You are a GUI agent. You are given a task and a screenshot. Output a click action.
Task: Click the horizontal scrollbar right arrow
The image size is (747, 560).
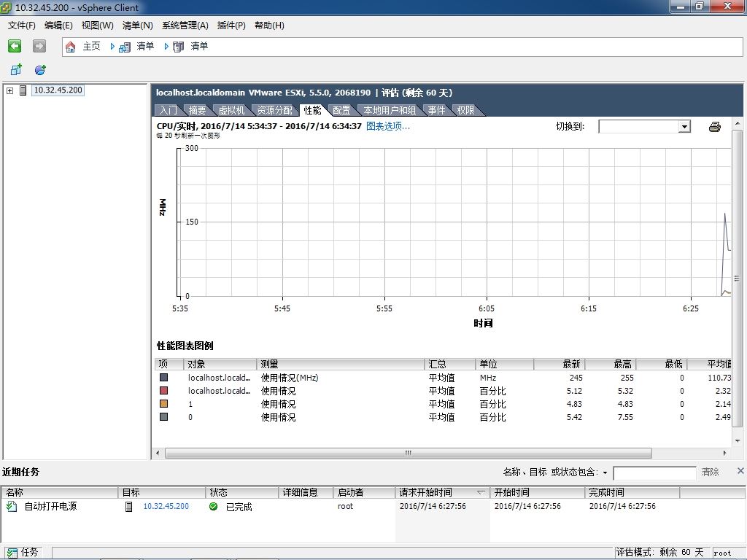(724, 453)
